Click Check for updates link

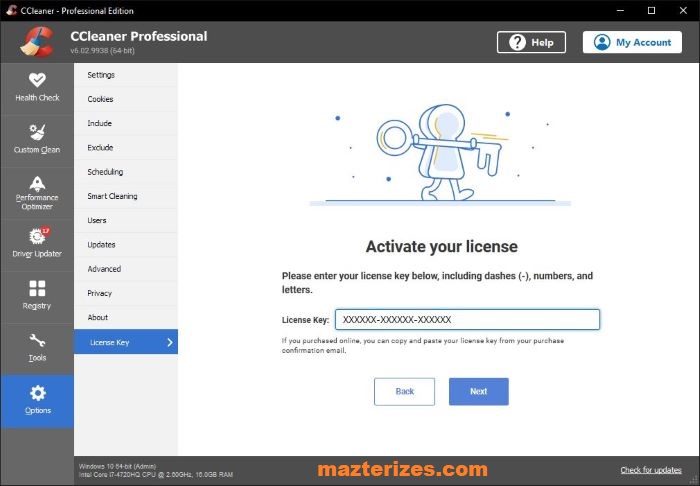[x=651, y=470]
